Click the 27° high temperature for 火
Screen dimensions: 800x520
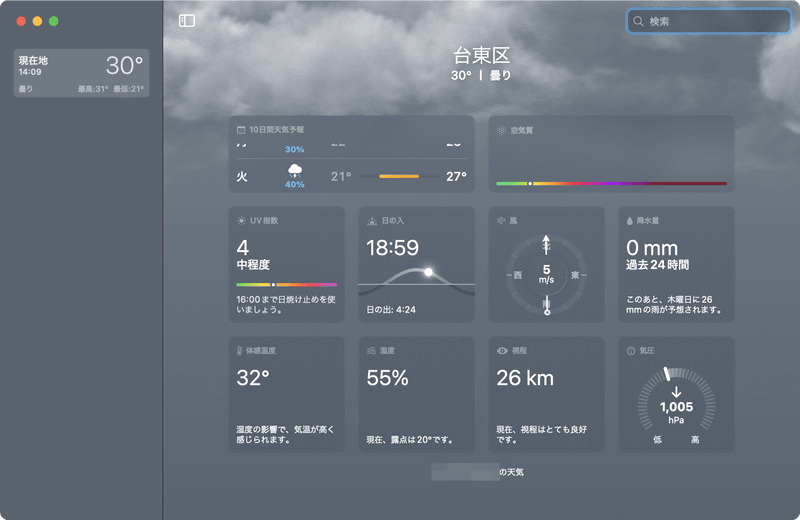(x=456, y=177)
